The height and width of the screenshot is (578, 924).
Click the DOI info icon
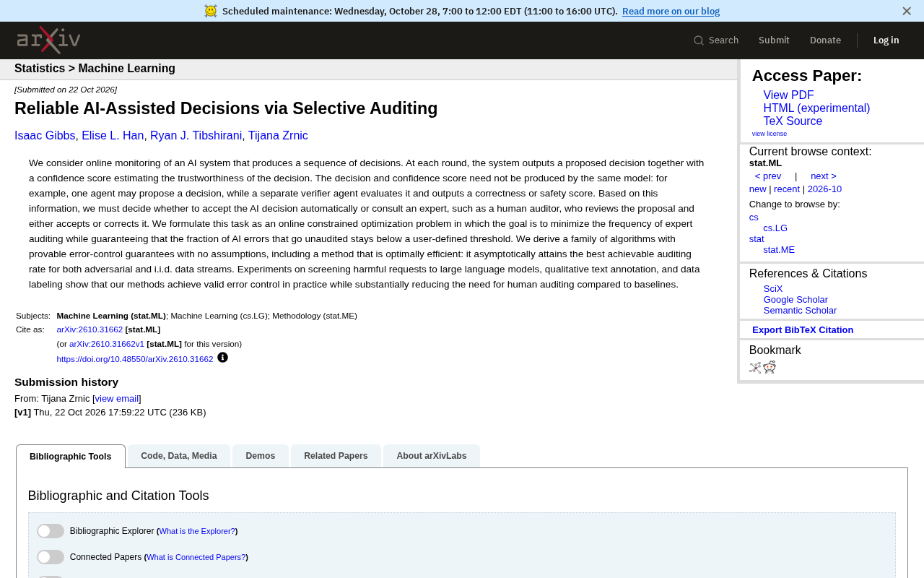222,357
